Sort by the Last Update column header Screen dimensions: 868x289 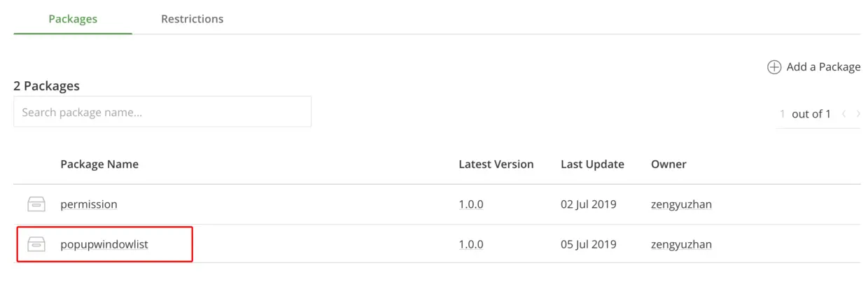click(x=592, y=164)
